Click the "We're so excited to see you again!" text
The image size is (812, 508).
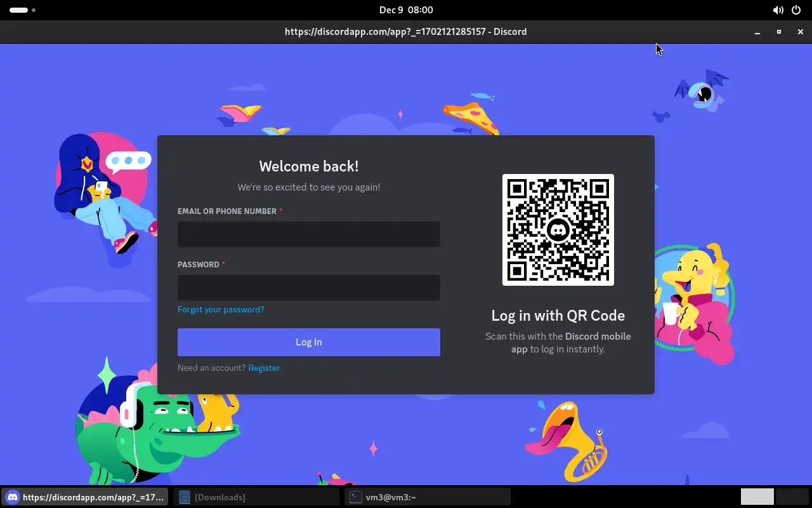[309, 187]
